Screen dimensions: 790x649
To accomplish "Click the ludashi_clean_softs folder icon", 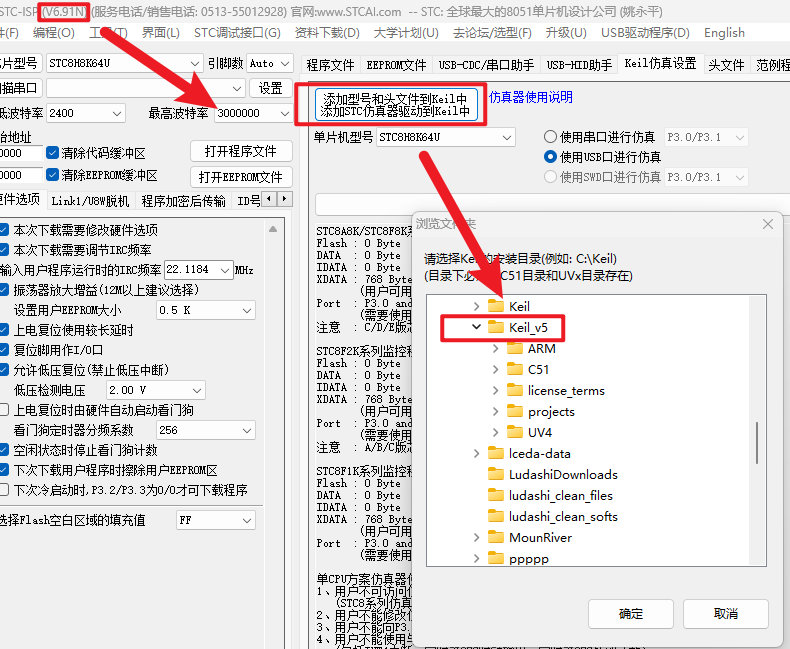I will [x=496, y=516].
